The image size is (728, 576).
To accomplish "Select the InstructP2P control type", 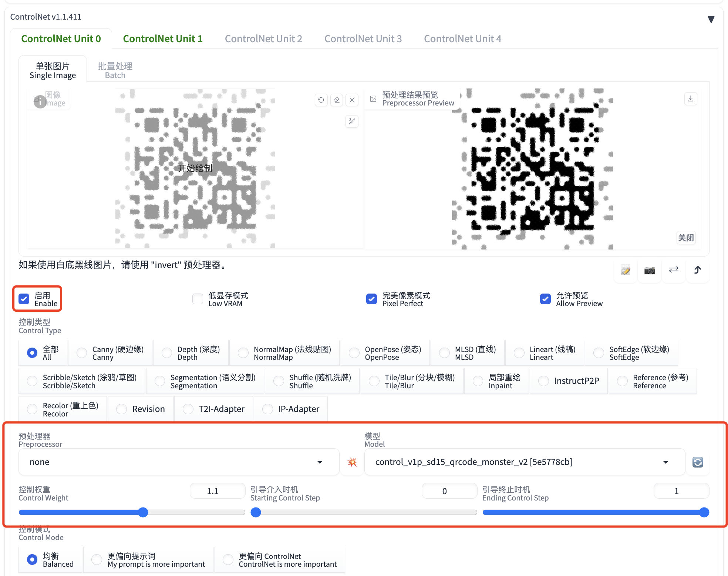I will [x=569, y=381].
